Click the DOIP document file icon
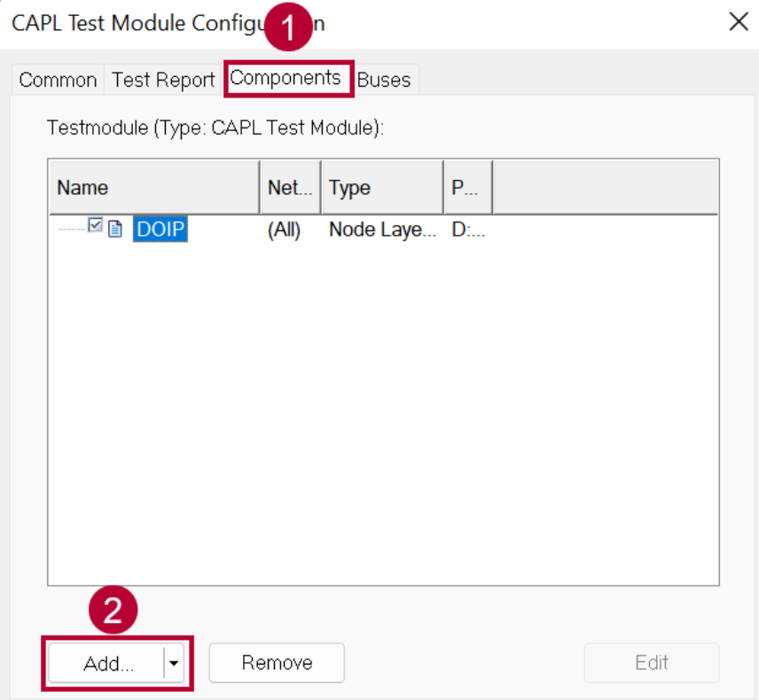The height and width of the screenshot is (700, 759). (115, 229)
